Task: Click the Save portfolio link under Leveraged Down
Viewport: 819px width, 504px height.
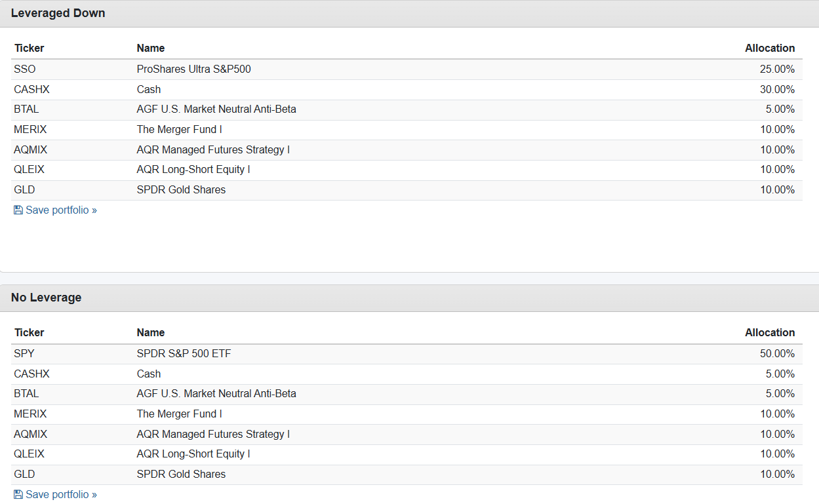Action: click(55, 210)
